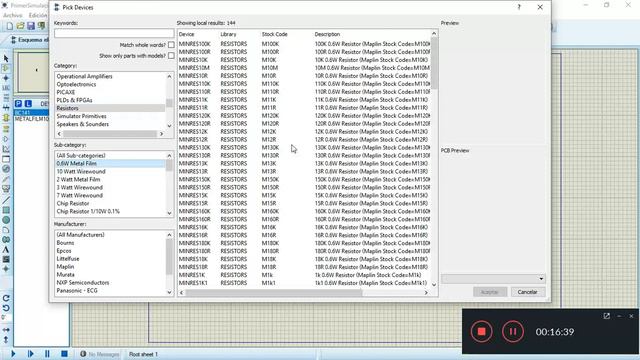Select the 2D markers tool
Image resolution: width=640 pixels, height=360 pixels.
click(x=6, y=269)
